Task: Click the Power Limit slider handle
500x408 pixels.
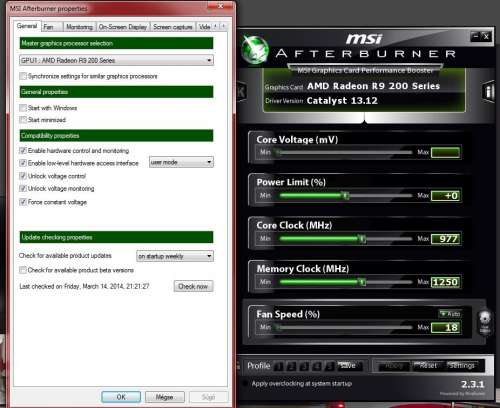Action: point(346,196)
